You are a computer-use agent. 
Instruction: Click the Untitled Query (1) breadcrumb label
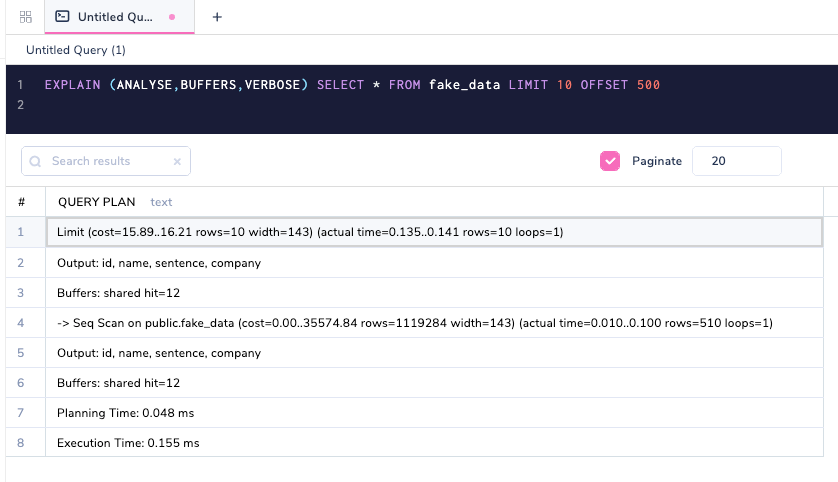pos(76,50)
